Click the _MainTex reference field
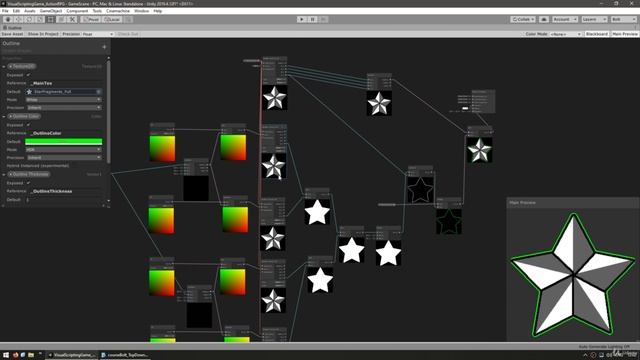 point(66,83)
